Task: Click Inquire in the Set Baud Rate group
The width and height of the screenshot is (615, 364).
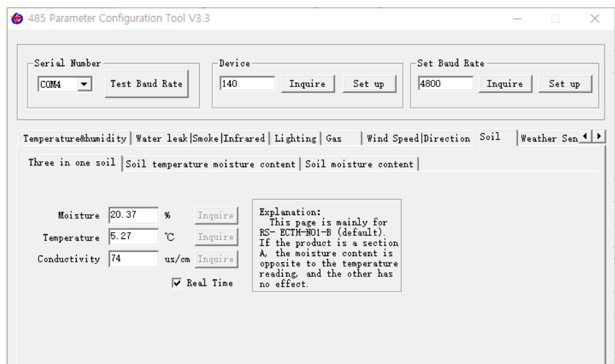Action: 505,84
